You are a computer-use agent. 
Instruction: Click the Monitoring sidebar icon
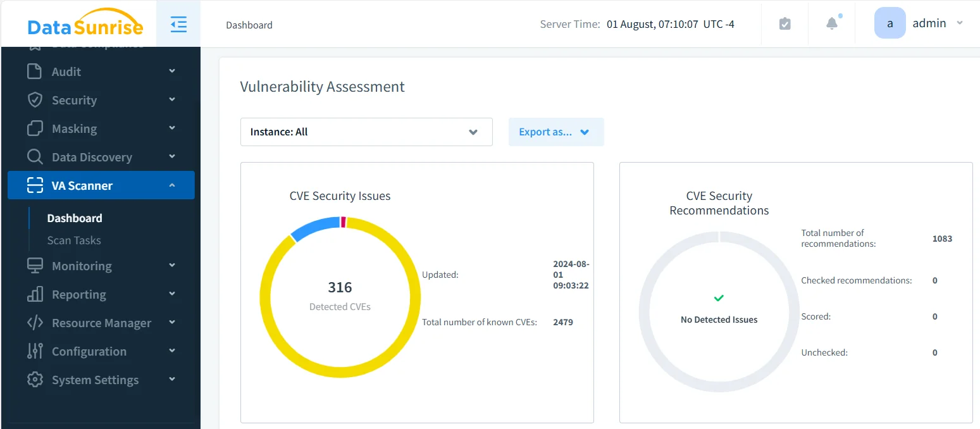tap(34, 265)
